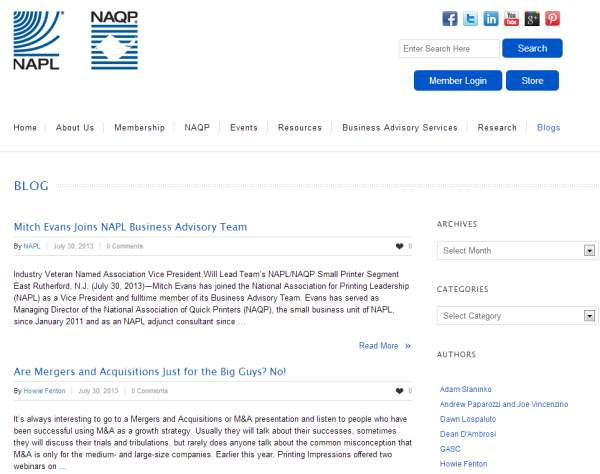Click Howie Fenton byline under second post
Viewport: 600px width, 474px height.
tap(44, 391)
